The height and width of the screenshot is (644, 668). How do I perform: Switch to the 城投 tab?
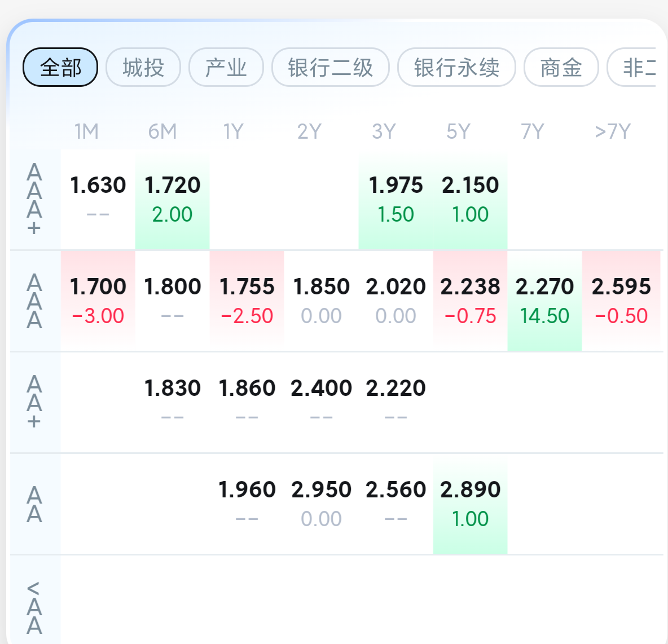[143, 68]
